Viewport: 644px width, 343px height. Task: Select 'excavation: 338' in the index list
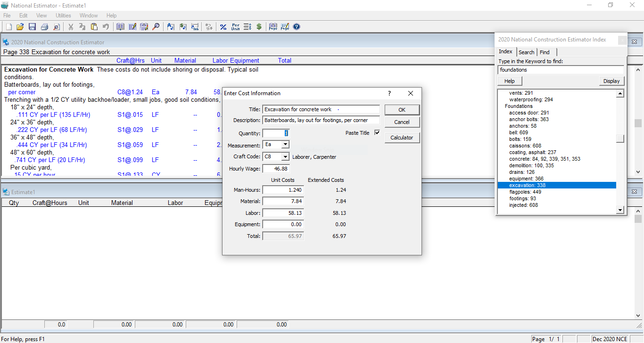point(557,185)
